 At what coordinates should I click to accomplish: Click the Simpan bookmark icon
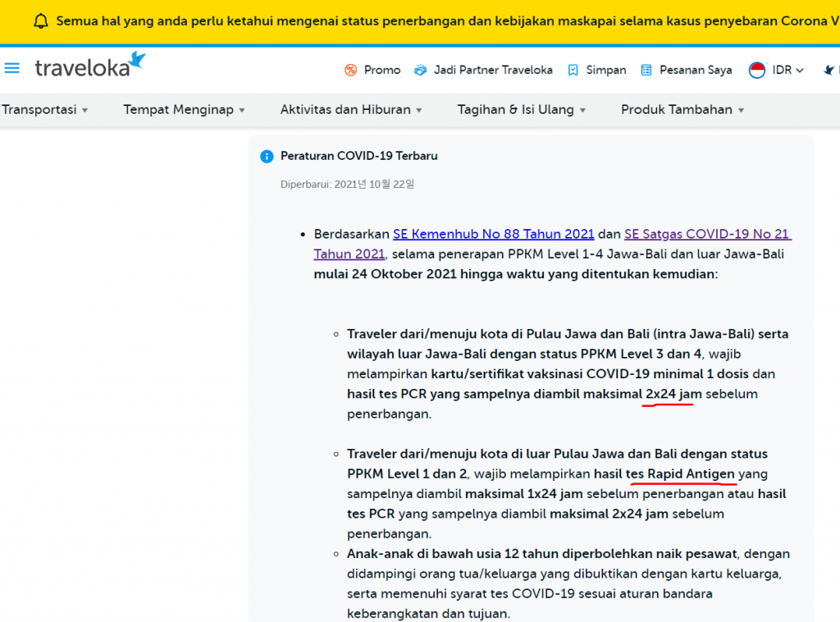coord(573,71)
